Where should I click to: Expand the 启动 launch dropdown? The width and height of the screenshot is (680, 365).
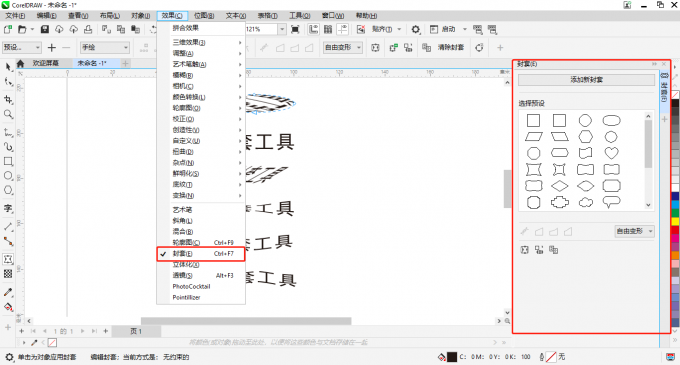tap(464, 29)
